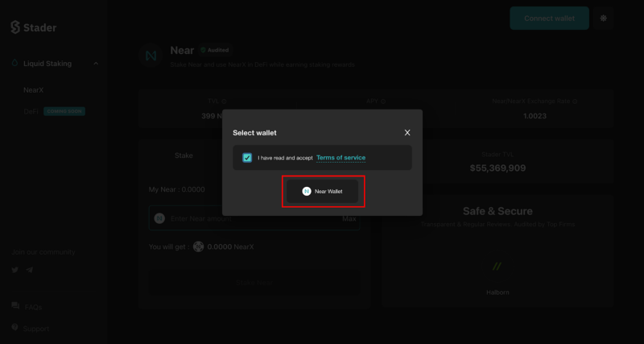Click the Near token logo in header
The width and height of the screenshot is (644, 344).
151,56
